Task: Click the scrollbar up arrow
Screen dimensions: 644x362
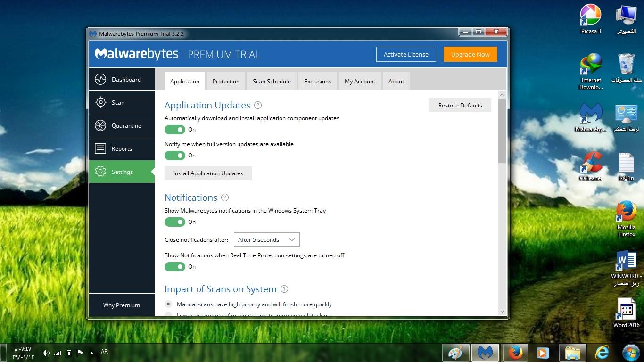Action: [x=502, y=95]
